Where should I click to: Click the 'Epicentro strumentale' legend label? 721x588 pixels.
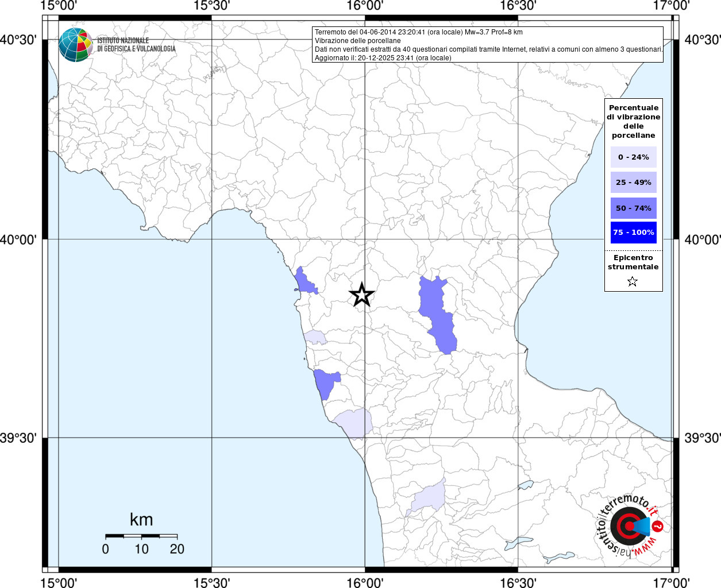click(x=633, y=262)
